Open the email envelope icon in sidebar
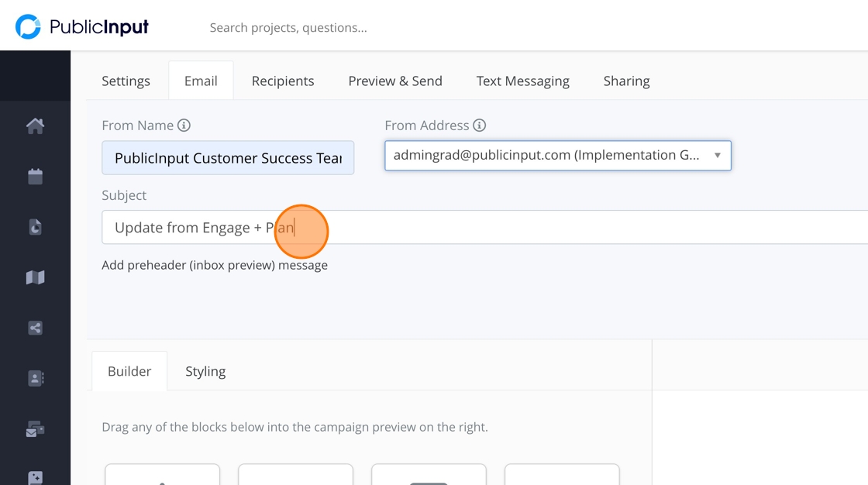 tap(35, 428)
